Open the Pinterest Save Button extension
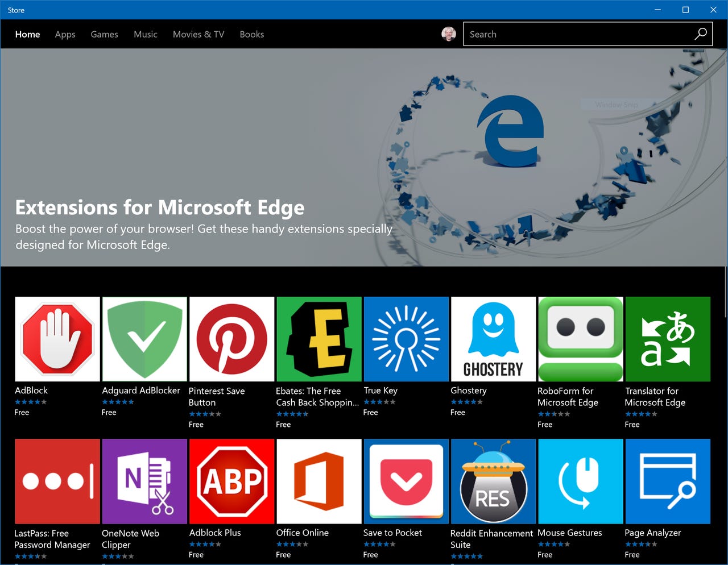728x565 pixels. 231,338
